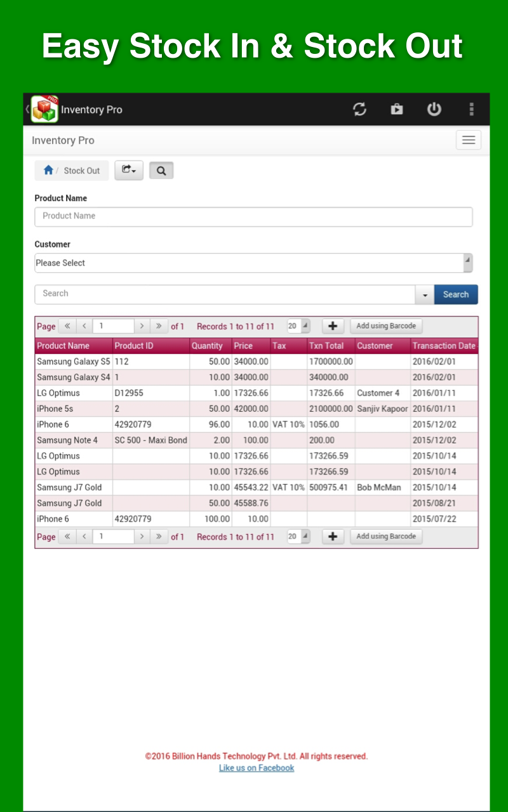Image resolution: width=508 pixels, height=812 pixels.
Task: Go to home via the house icon
Action: (48, 170)
